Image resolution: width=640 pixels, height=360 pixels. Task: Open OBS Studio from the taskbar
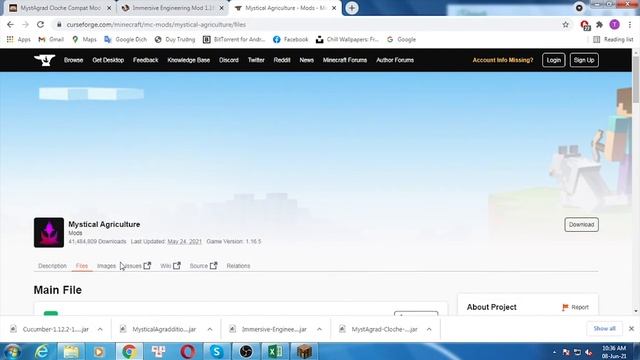coord(246,351)
